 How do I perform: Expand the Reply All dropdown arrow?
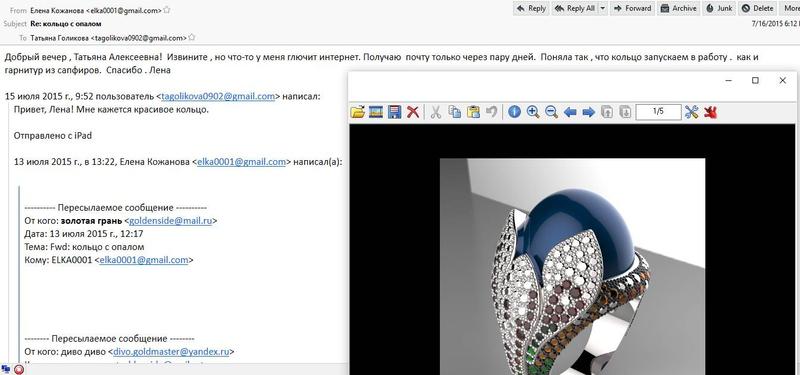tap(603, 8)
